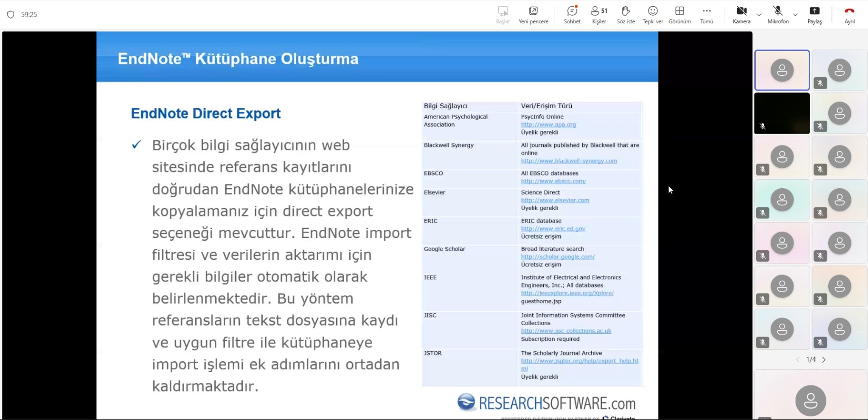Open the Sohbet chat panel
This screenshot has height=420, width=868.
(572, 15)
